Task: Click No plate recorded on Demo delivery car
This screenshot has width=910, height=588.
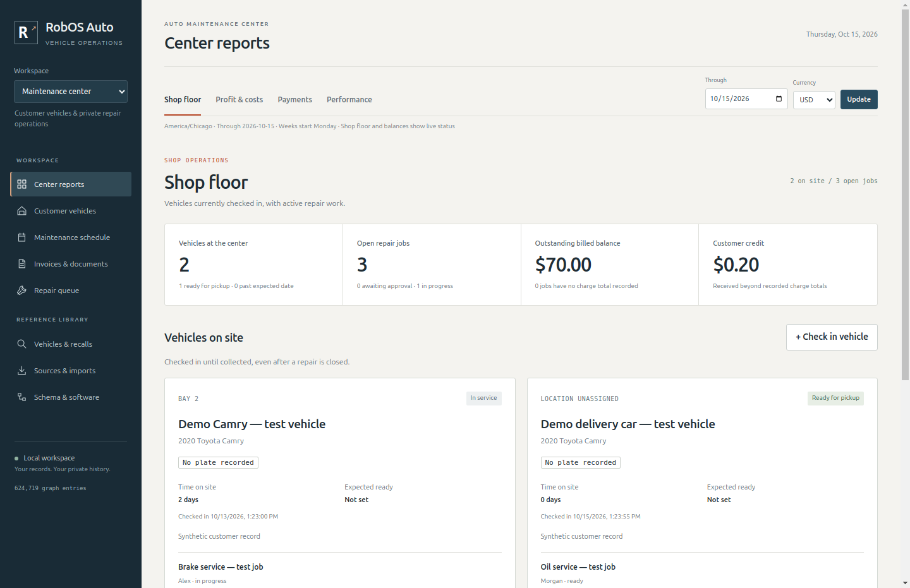Action: (x=580, y=463)
